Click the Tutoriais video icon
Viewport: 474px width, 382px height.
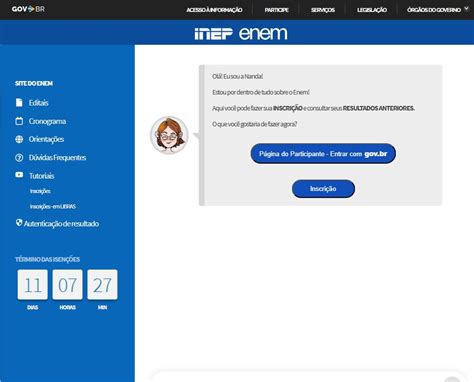(19, 175)
